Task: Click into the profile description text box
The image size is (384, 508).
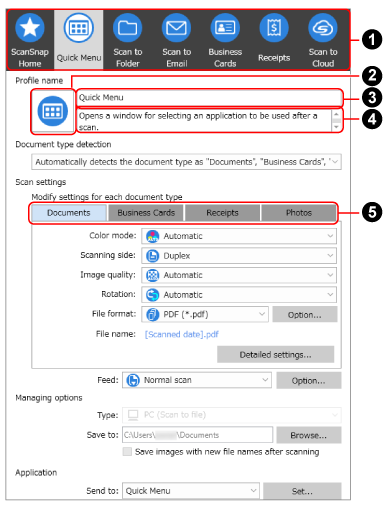Action: [204, 121]
